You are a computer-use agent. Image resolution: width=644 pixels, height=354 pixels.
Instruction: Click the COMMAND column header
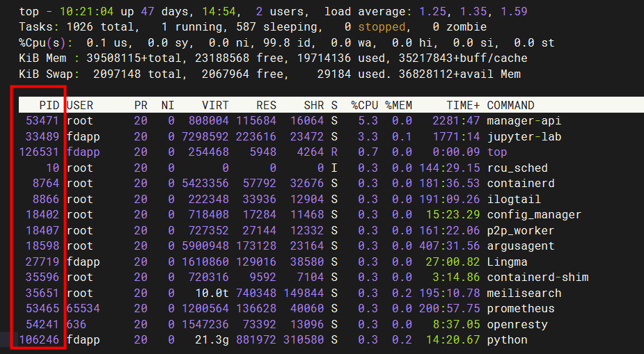pyautogui.click(x=510, y=106)
